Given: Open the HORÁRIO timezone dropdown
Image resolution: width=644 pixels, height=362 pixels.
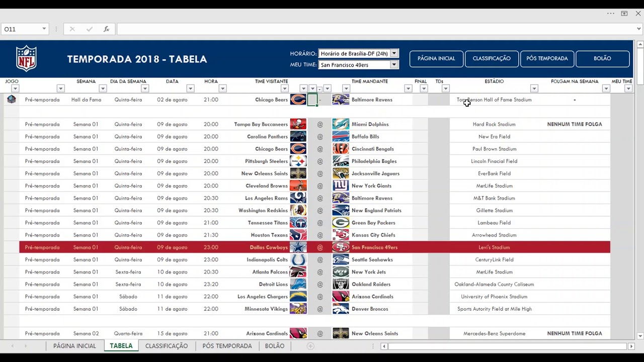Looking at the screenshot, I should (394, 53).
